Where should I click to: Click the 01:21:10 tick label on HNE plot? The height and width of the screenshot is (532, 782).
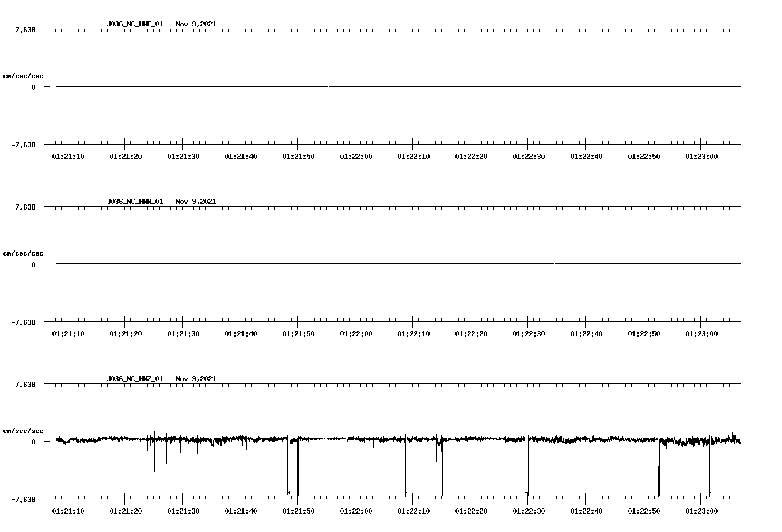(68, 156)
